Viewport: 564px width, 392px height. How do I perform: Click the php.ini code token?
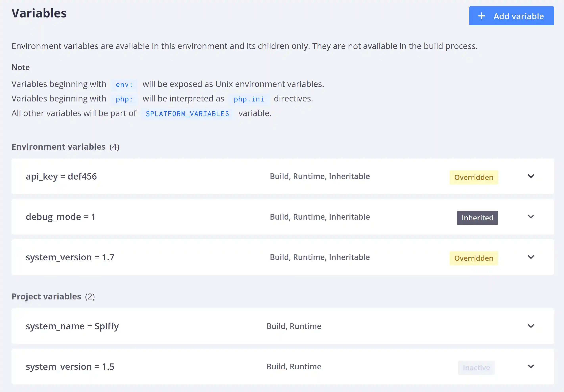249,99
